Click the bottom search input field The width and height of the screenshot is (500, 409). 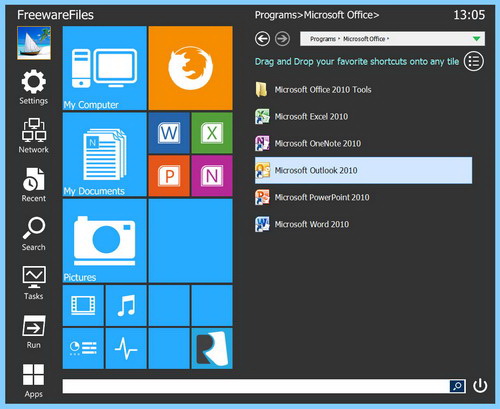point(256,386)
